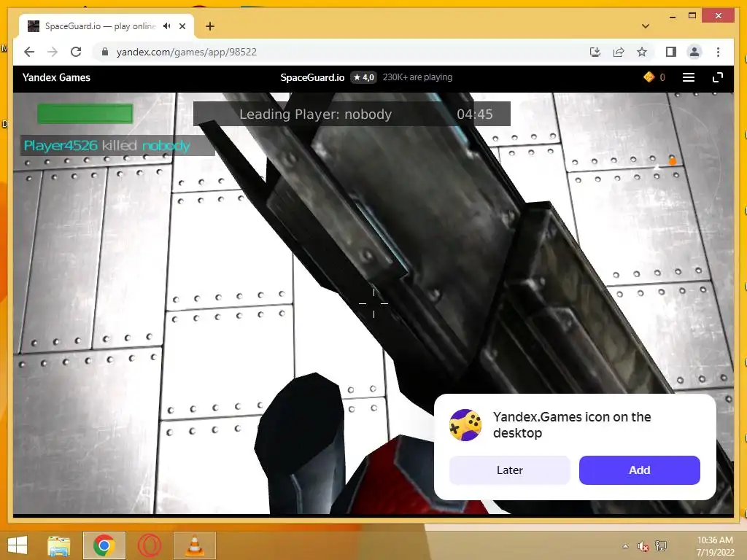747x560 pixels.
Task: Open the Yandex Games hamburger menu
Action: point(689,77)
